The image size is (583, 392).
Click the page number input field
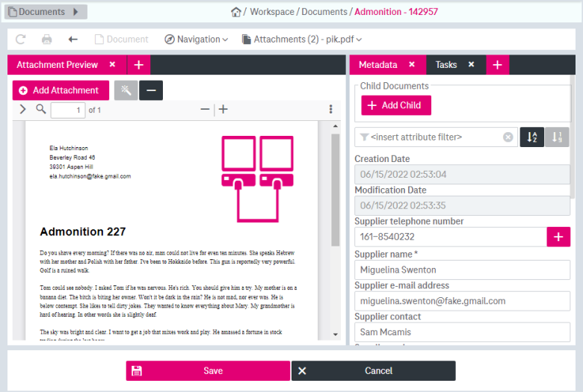point(68,111)
